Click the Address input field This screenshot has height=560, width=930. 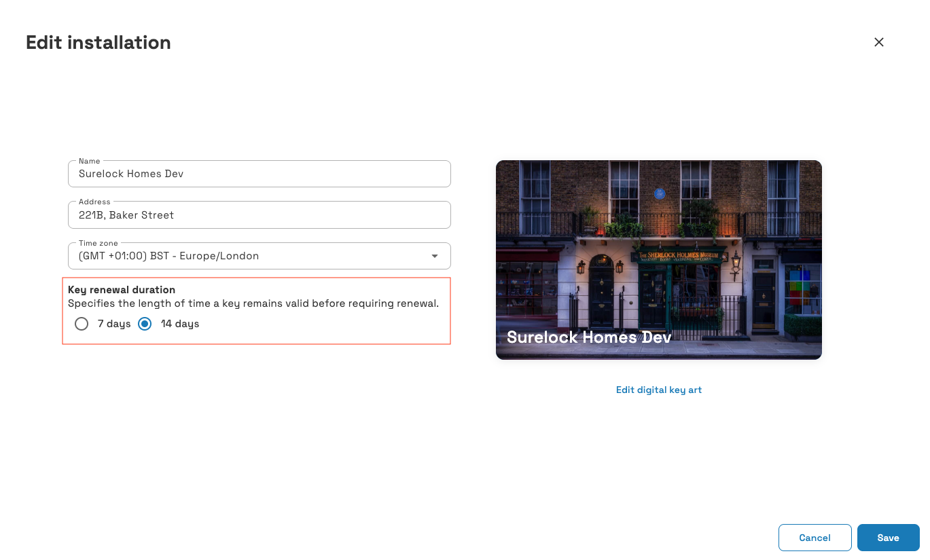pyautogui.click(x=260, y=215)
